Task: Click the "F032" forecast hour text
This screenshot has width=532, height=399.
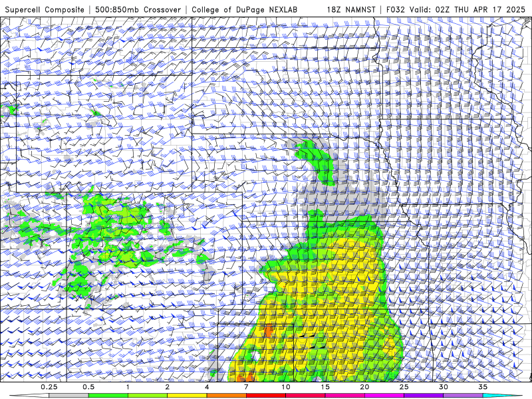Action: (396, 9)
